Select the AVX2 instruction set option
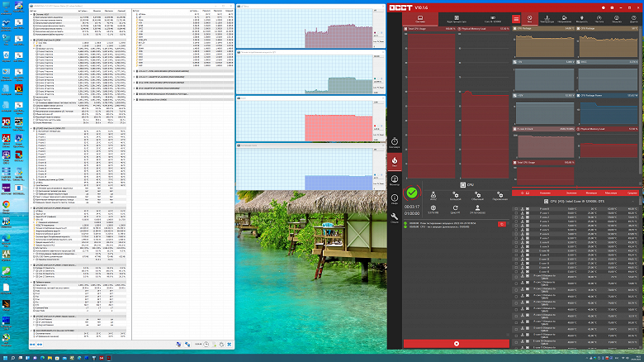 click(x=433, y=196)
